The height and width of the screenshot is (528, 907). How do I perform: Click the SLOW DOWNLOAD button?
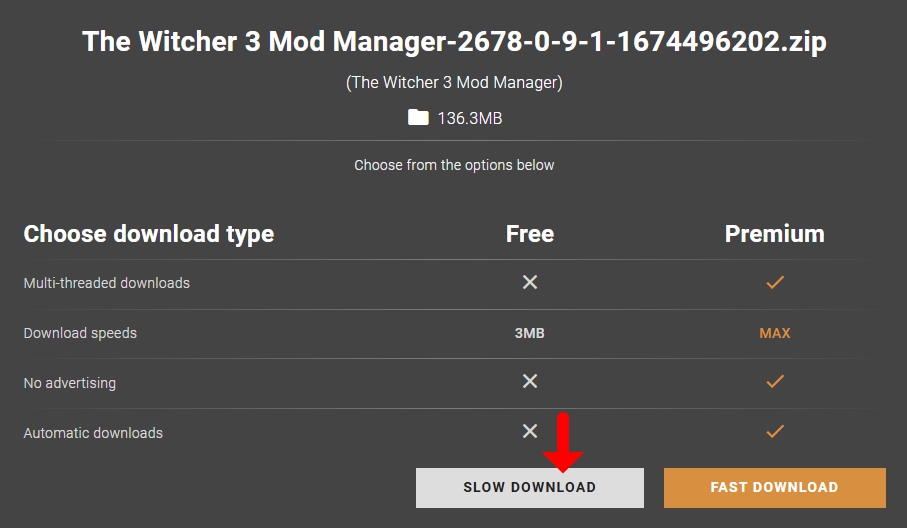(x=529, y=488)
